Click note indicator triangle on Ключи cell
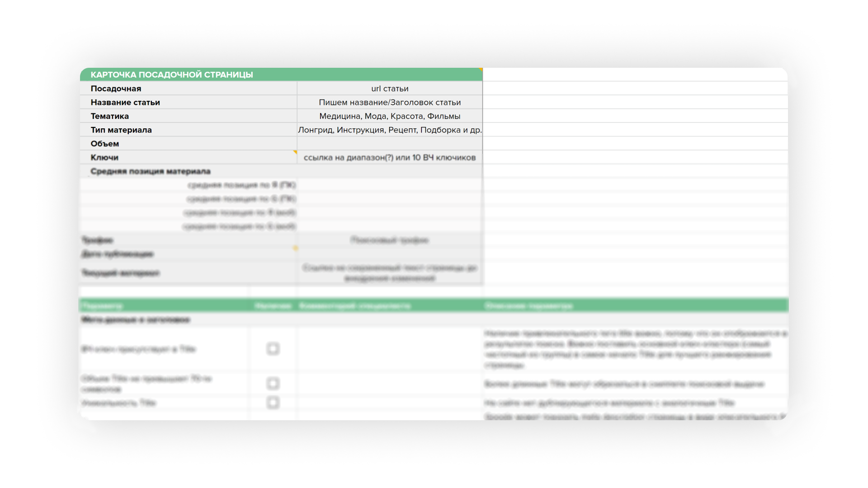868x488 pixels. [295, 152]
